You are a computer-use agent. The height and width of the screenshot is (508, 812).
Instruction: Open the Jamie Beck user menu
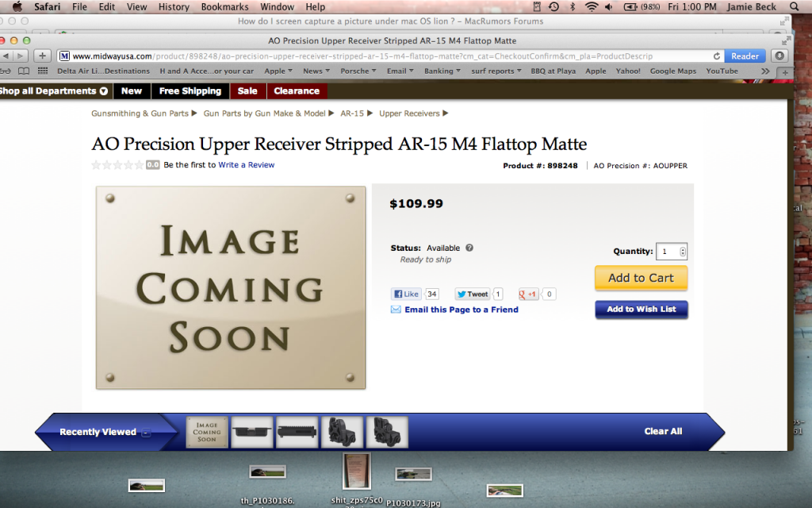coord(752,6)
